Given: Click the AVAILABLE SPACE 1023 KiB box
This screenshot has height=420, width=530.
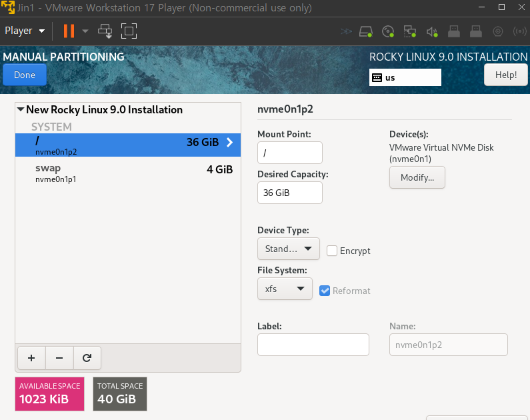Looking at the screenshot, I should (x=50, y=394).
